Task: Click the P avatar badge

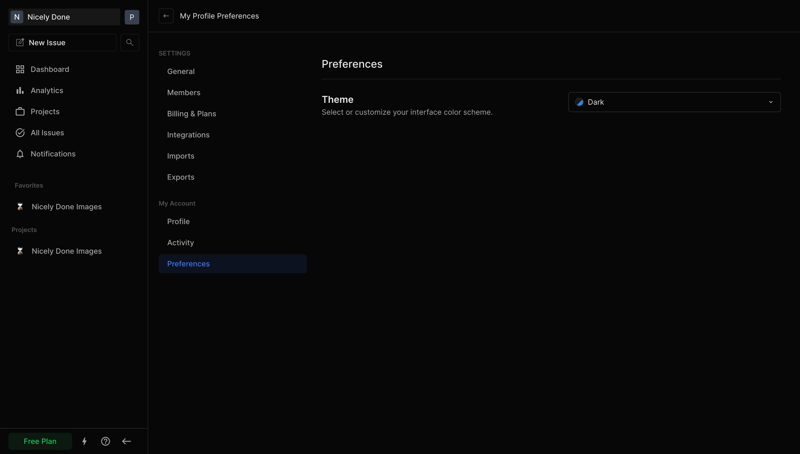Action: click(x=132, y=17)
